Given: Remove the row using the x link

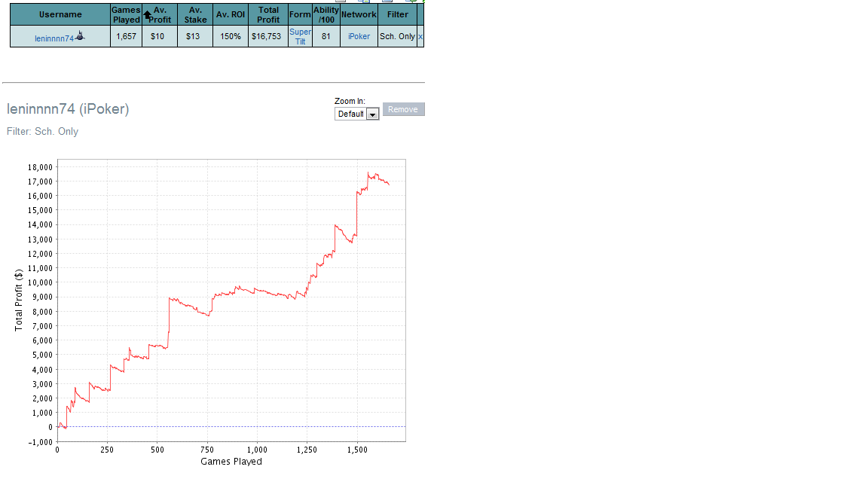Looking at the screenshot, I should coord(420,36).
